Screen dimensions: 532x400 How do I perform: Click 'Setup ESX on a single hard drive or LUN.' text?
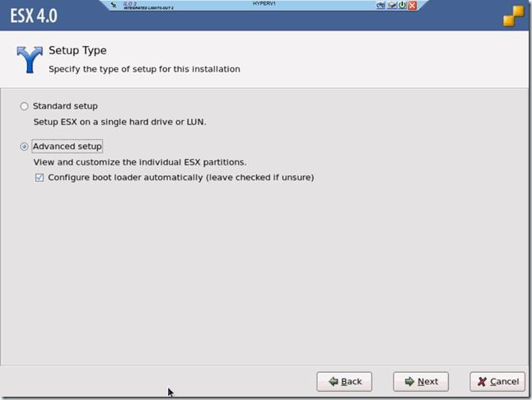(x=119, y=122)
